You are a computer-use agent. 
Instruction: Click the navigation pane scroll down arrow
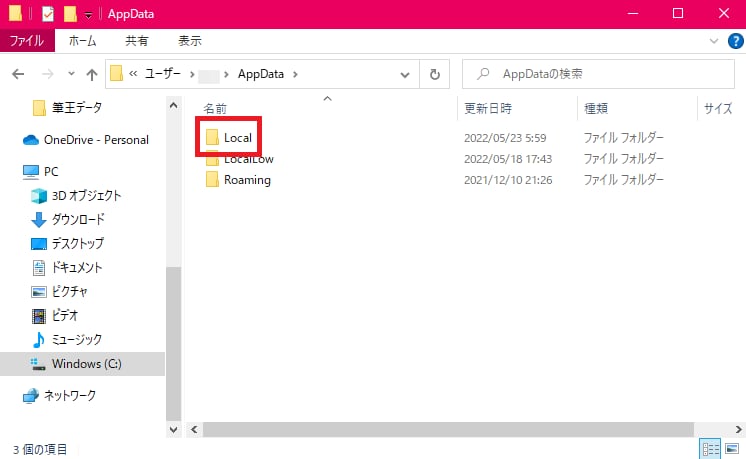[174, 430]
